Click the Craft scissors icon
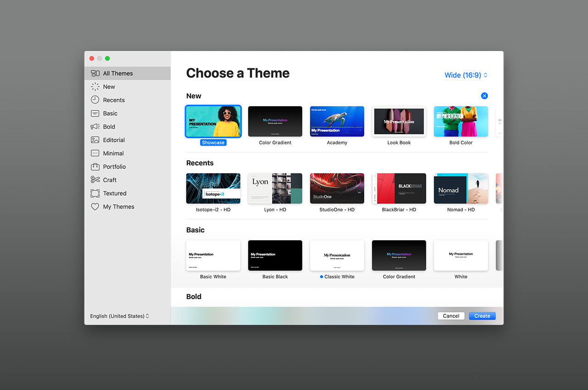The width and height of the screenshot is (588, 390). (95, 180)
